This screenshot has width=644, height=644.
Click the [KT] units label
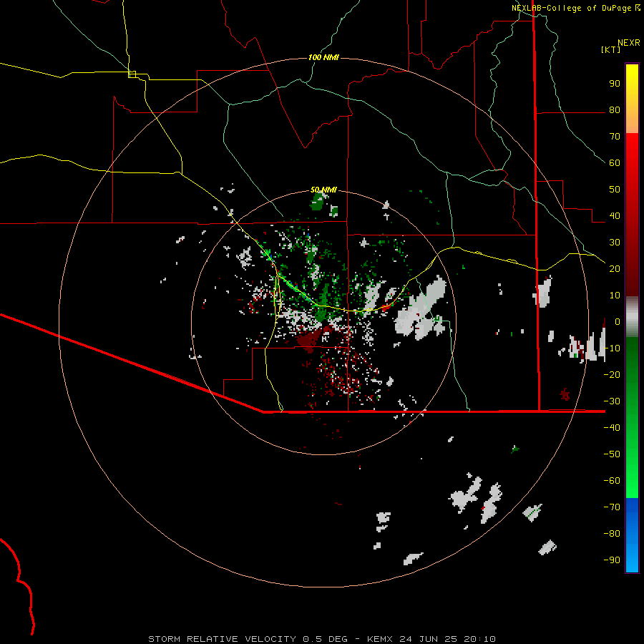611,49
